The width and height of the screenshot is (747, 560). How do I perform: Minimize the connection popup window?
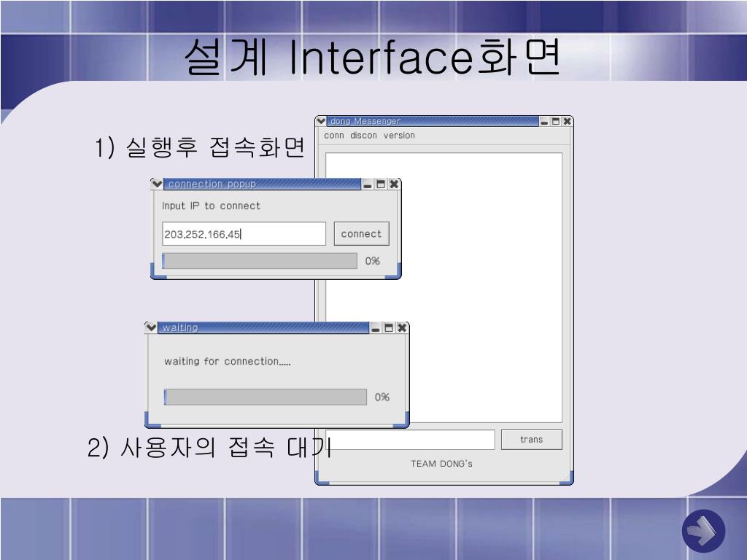click(368, 184)
